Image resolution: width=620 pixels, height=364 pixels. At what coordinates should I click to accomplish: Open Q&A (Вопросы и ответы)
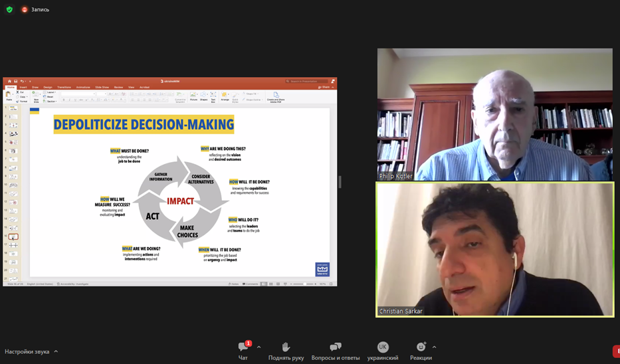(x=335, y=347)
